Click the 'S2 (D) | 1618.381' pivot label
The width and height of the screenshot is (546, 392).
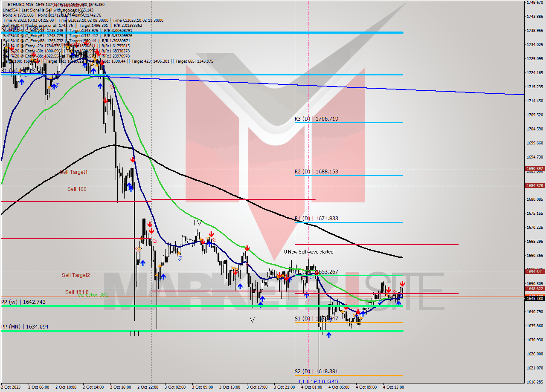316,372
